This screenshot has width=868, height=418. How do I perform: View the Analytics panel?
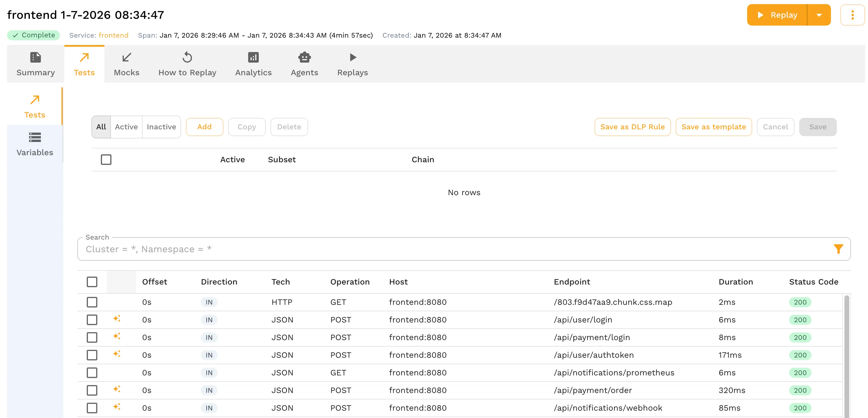point(253,64)
